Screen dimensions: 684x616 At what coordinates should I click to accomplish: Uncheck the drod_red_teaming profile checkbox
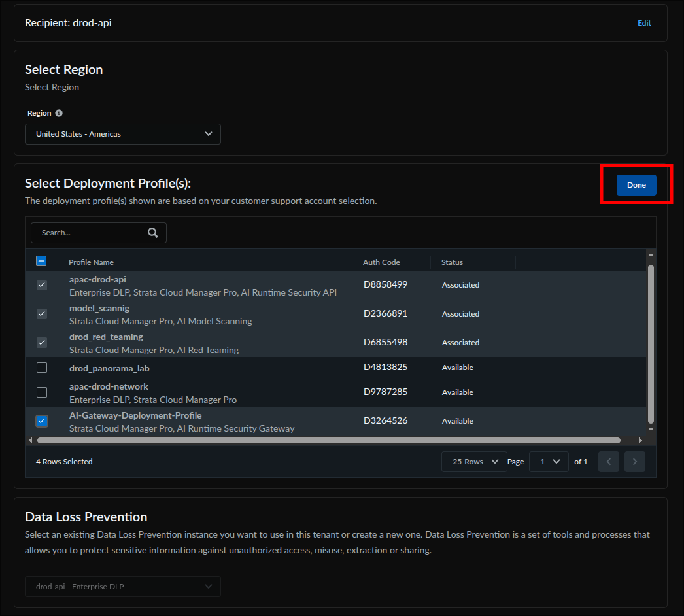(42, 343)
